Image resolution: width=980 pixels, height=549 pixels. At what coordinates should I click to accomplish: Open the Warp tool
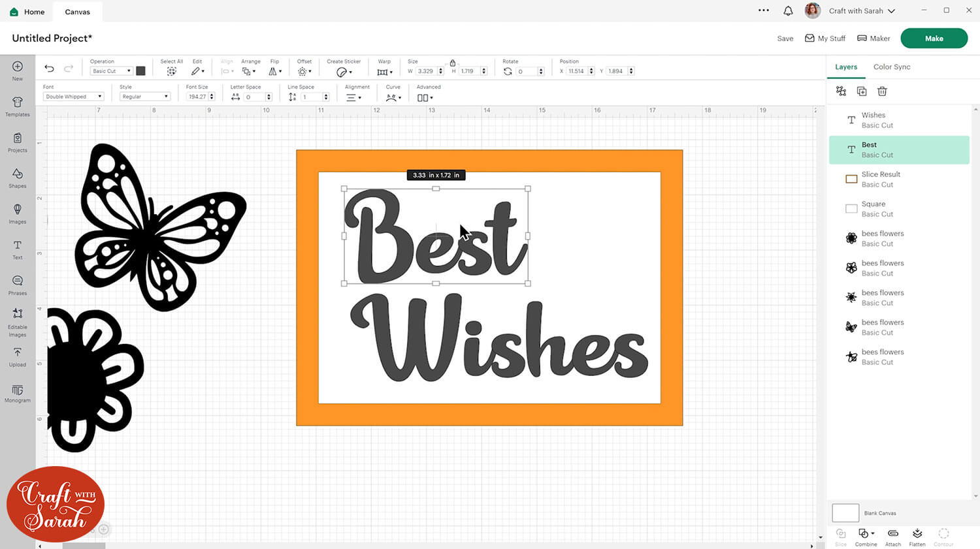pyautogui.click(x=384, y=72)
